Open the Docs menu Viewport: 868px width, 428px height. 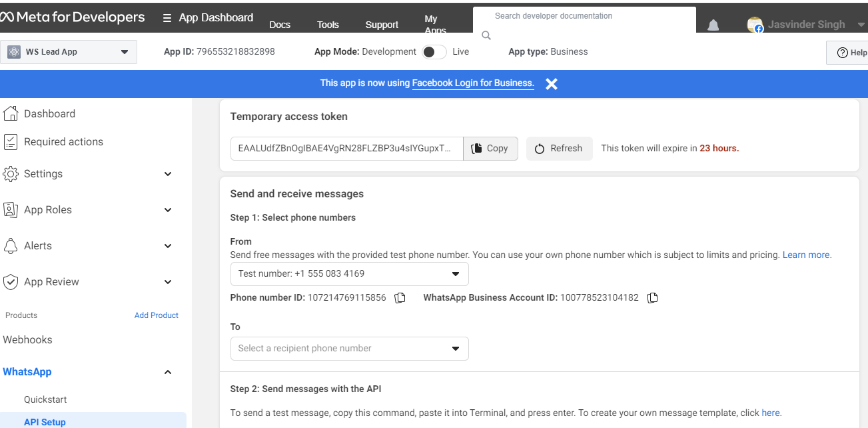click(x=280, y=25)
